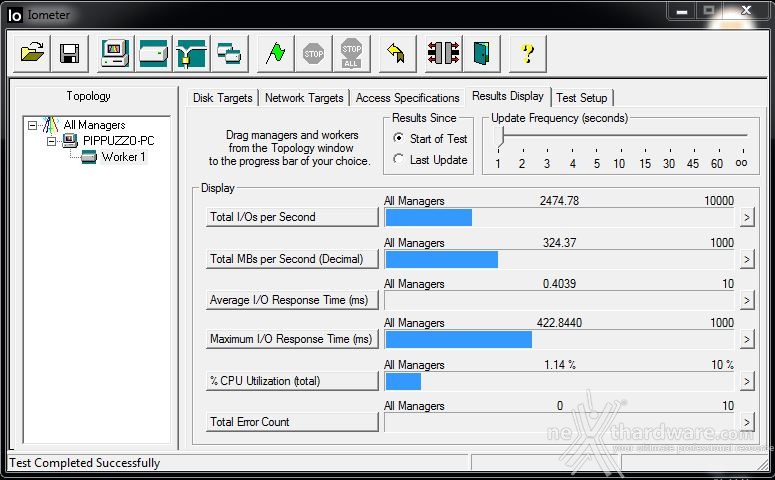Select PIPPUZZO-PC manager in the topology
This screenshot has height=480, width=775.
click(119, 141)
